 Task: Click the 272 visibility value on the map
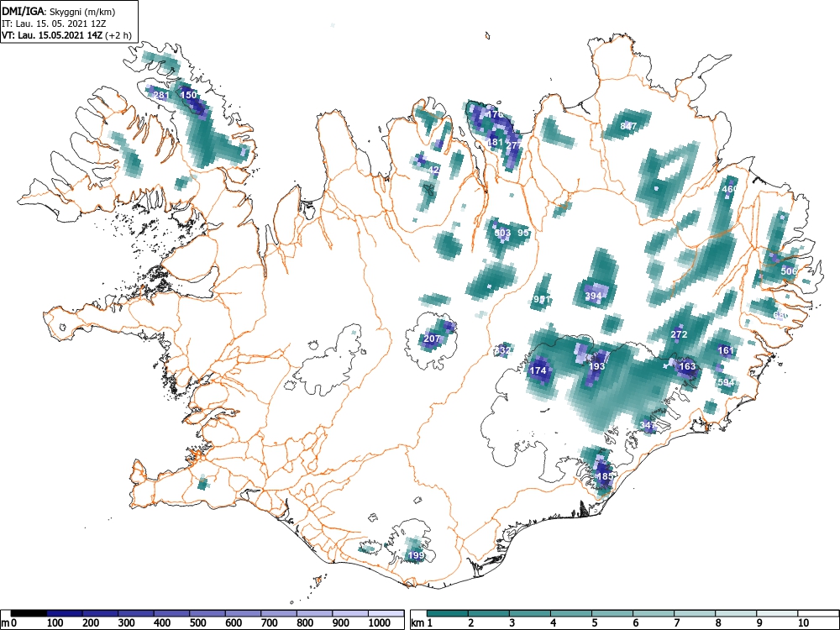[679, 334]
